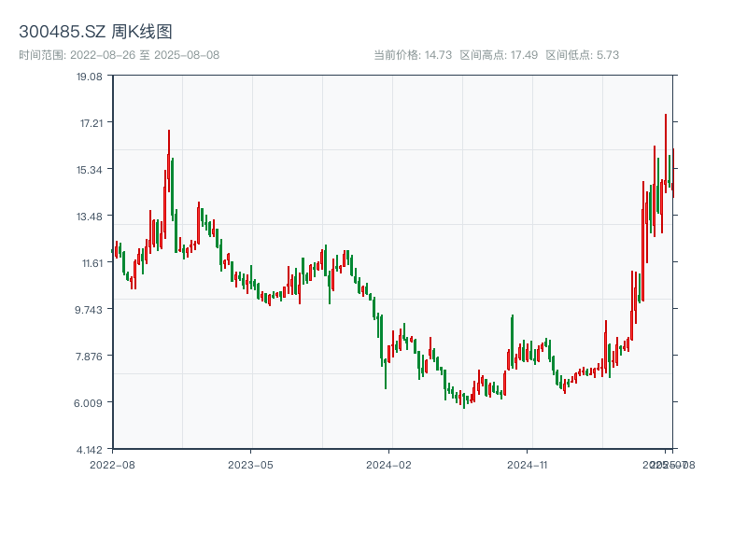Click the 13.48 y-axis label

90,217
